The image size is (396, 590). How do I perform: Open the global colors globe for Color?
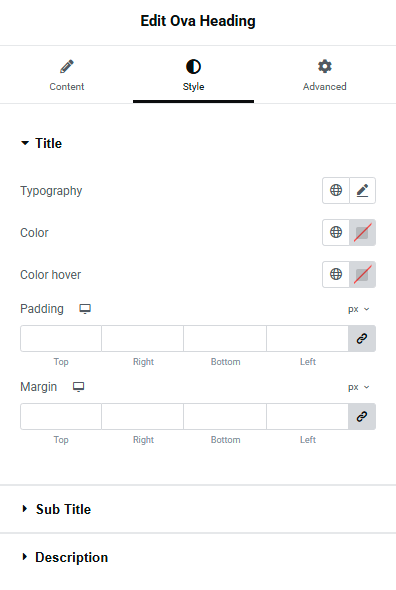tap(336, 233)
